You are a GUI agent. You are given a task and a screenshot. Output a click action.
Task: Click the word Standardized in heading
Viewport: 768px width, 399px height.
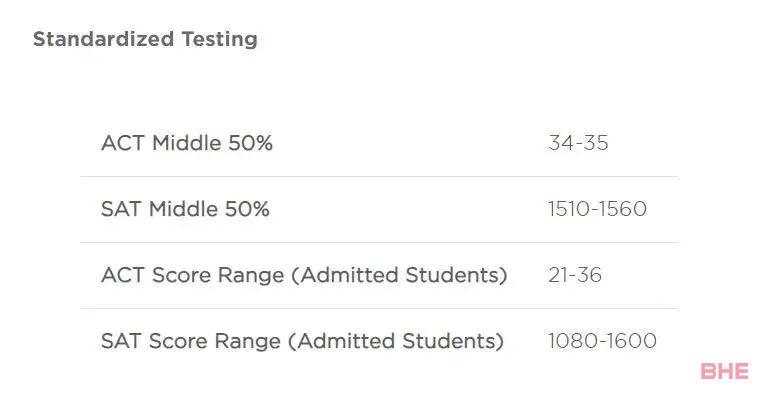coord(103,39)
